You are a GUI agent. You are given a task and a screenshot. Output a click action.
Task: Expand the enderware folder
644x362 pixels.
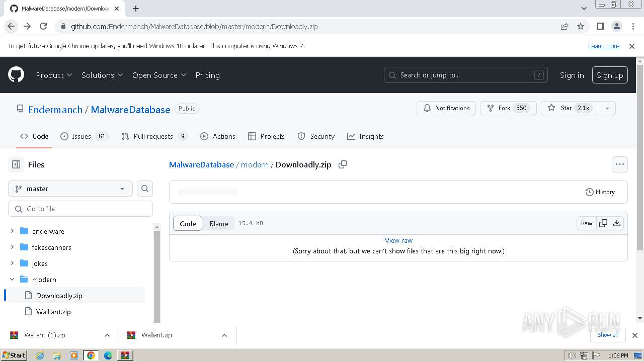click(12, 231)
